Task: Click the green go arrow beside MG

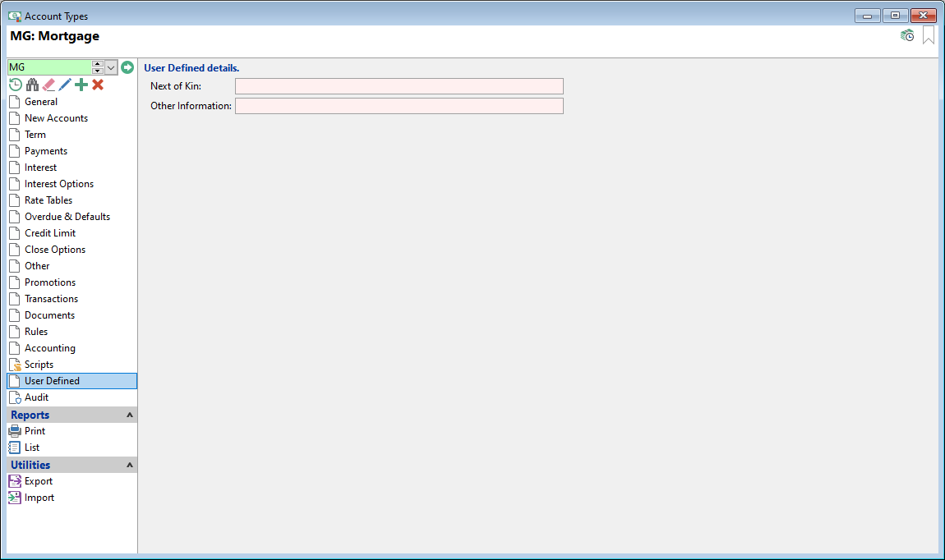Action: coord(127,67)
